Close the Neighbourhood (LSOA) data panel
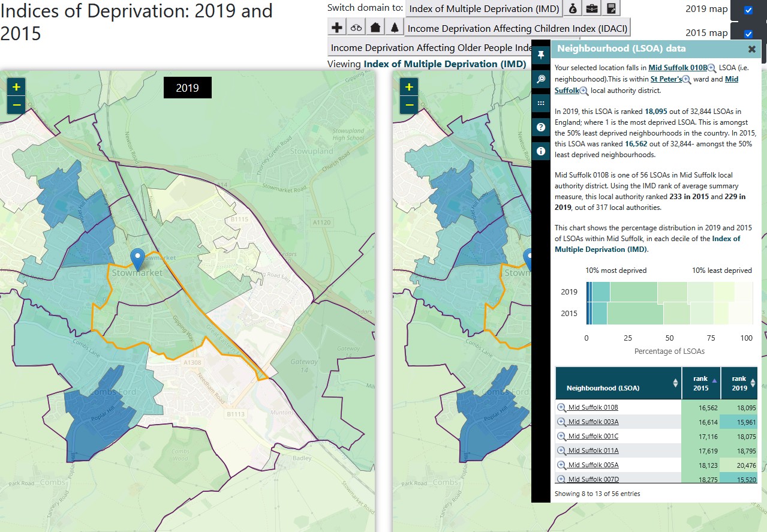 (751, 49)
